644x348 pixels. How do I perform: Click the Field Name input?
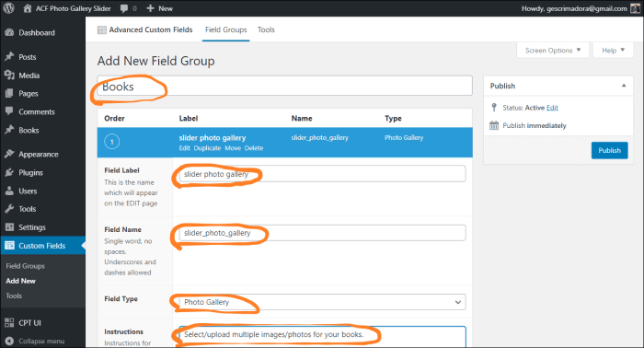[x=322, y=233]
